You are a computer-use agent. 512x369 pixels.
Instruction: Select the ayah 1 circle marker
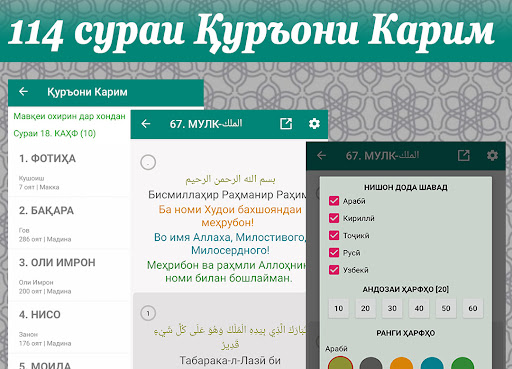pos(148,313)
